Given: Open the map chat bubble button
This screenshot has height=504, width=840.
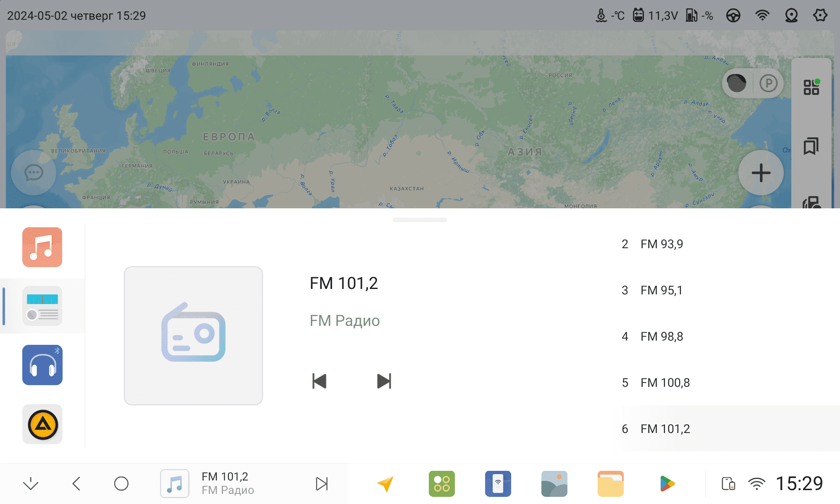Looking at the screenshot, I should coord(34,173).
